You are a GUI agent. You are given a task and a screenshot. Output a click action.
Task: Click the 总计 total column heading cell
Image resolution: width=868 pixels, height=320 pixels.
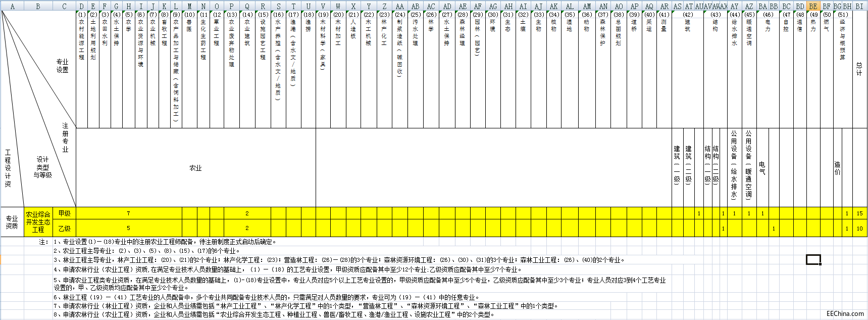coord(859,69)
